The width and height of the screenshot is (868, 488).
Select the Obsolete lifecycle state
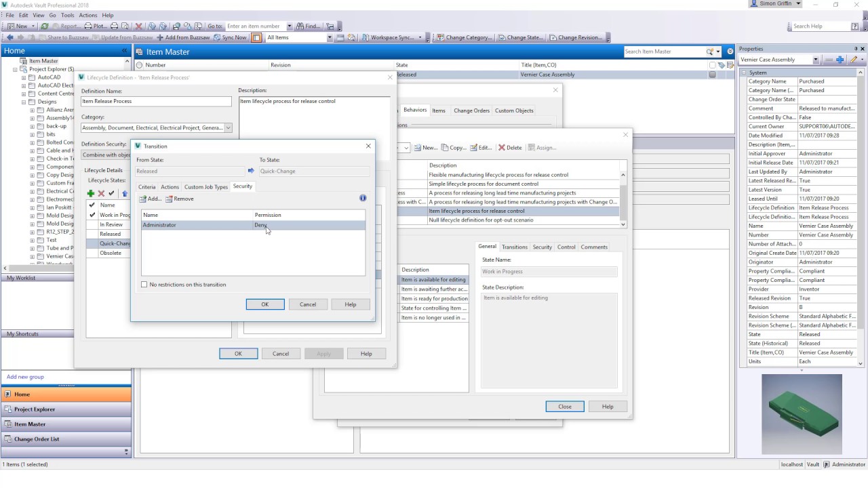point(111,253)
